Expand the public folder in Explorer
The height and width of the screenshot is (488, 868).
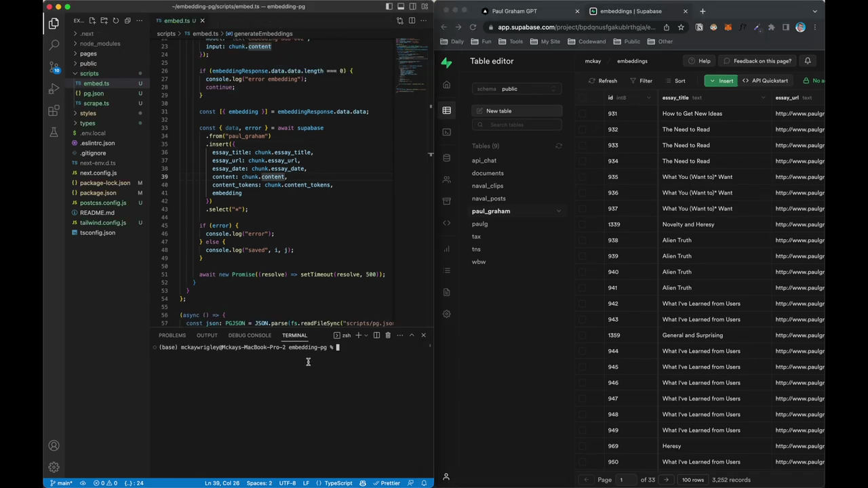tap(88, 64)
